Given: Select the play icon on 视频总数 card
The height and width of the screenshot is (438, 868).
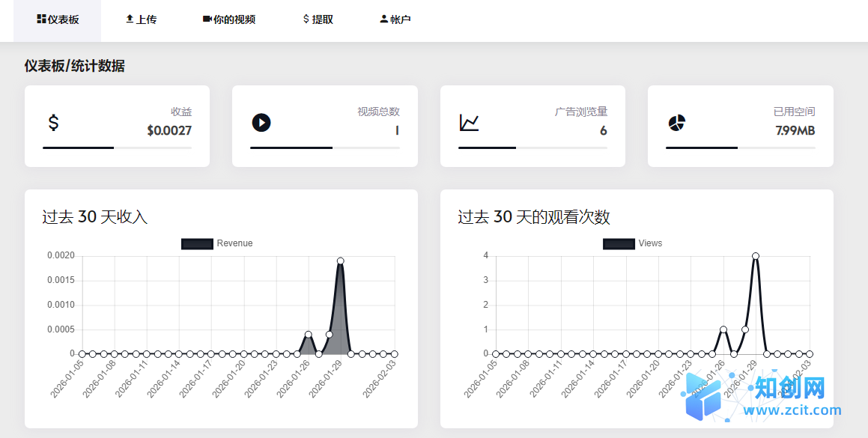Looking at the screenshot, I should tap(261, 121).
